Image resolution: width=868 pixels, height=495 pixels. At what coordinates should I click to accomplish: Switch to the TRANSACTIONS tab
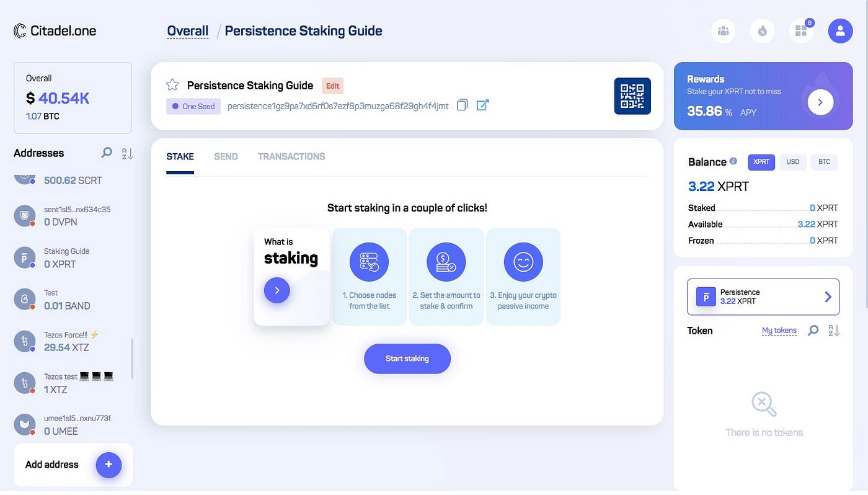pos(291,156)
